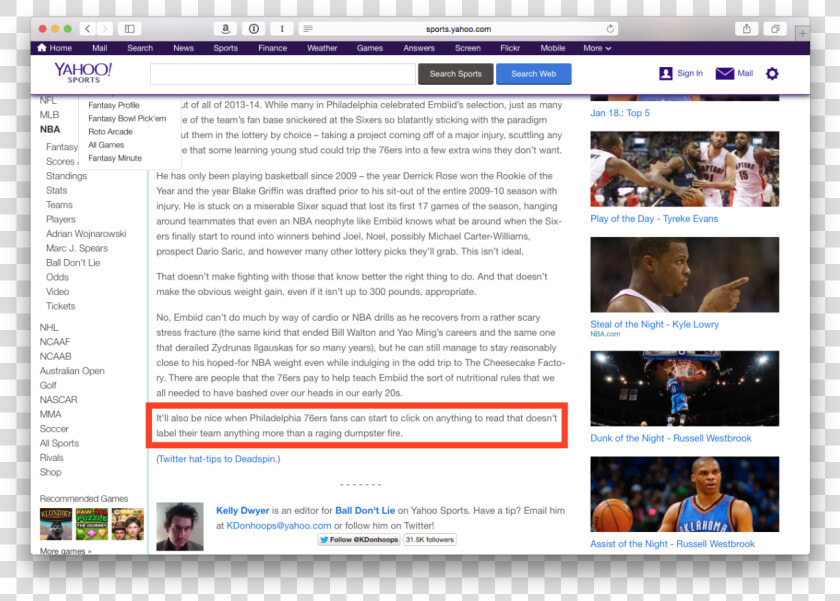This screenshot has height=601, width=840.
Task: Open Mobile in the purple nav bar
Action: [x=553, y=48]
